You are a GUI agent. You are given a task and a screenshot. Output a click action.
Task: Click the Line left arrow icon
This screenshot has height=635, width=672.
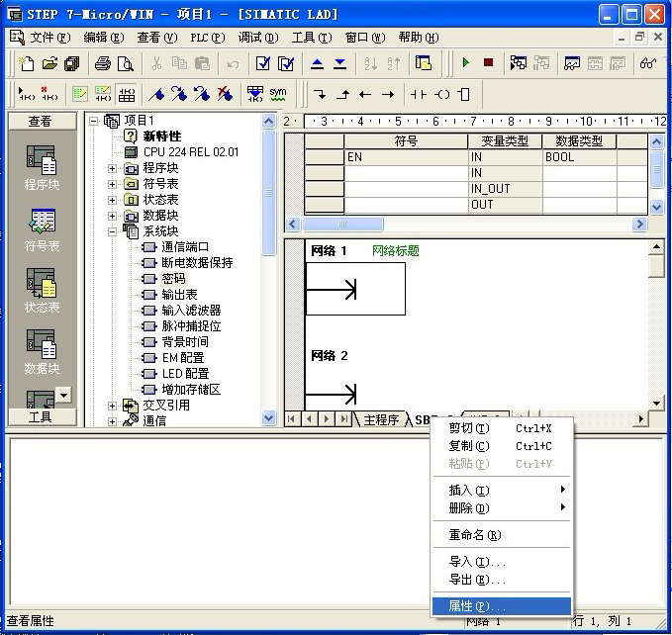(365, 94)
